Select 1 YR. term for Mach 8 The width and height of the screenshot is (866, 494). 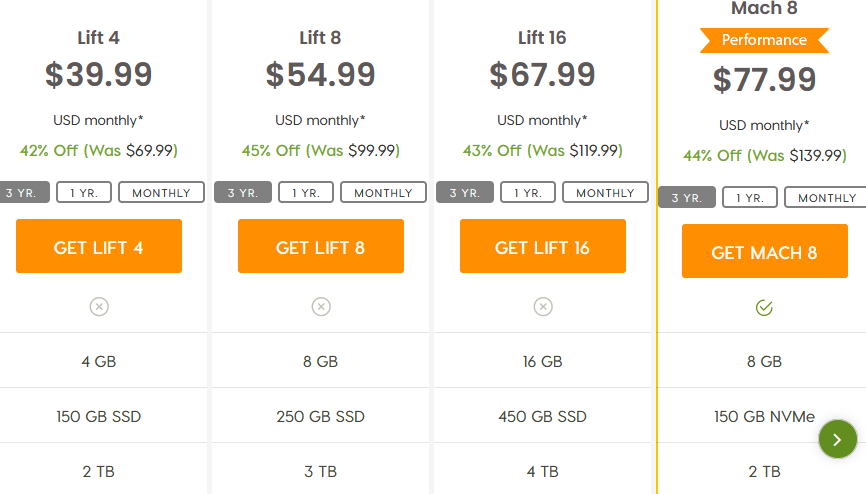point(750,197)
